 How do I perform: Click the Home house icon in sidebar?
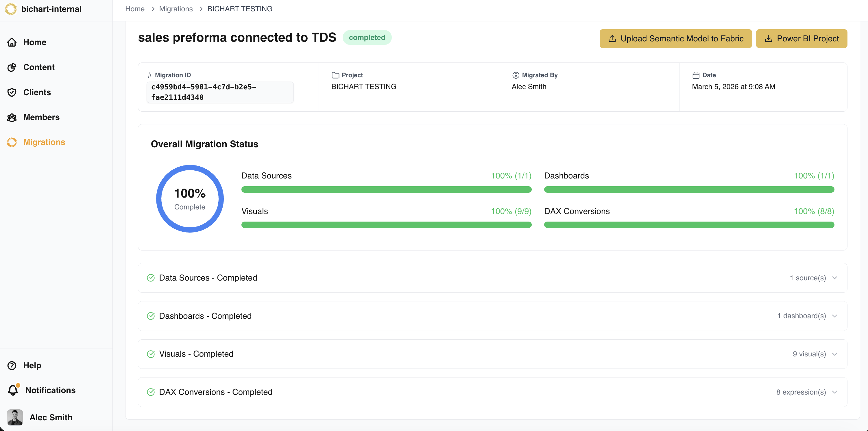click(x=12, y=42)
